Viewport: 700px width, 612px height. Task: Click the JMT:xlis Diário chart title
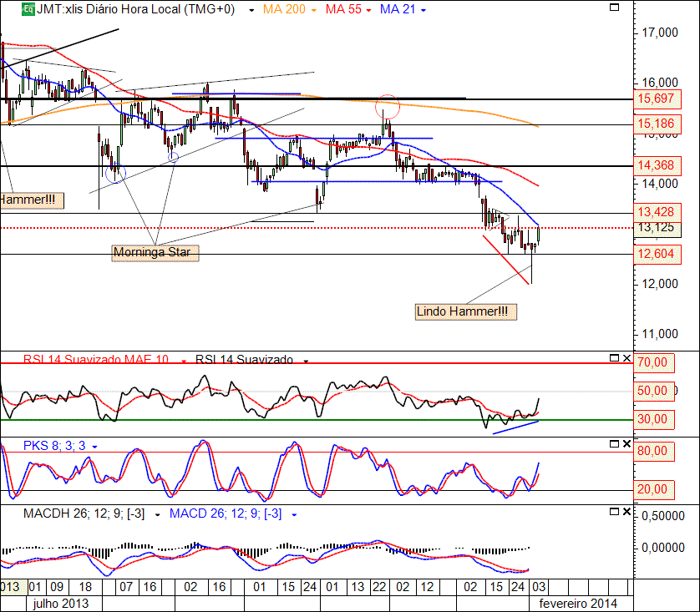[135, 9]
